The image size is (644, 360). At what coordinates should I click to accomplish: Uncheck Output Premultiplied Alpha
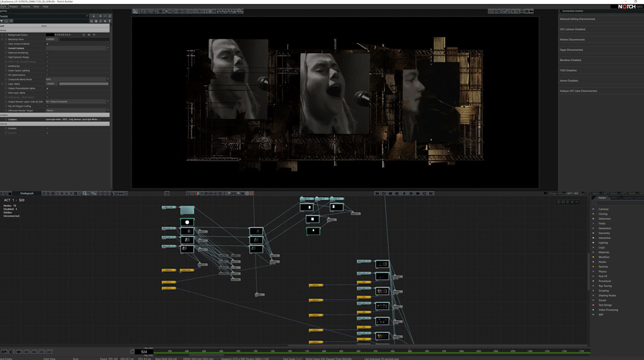point(47,88)
